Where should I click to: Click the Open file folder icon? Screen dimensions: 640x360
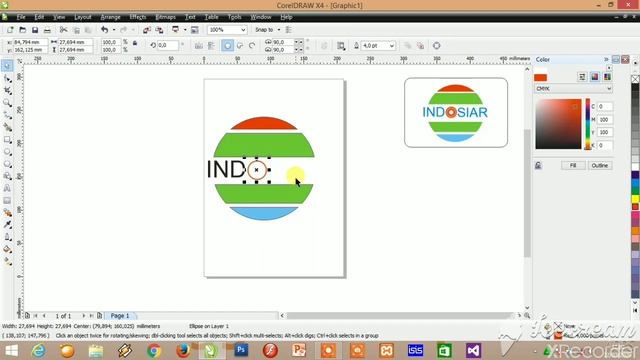click(x=22, y=30)
